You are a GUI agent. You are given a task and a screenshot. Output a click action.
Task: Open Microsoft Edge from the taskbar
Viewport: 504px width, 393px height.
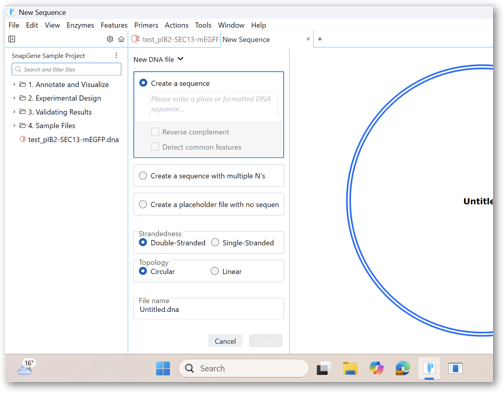click(x=403, y=368)
